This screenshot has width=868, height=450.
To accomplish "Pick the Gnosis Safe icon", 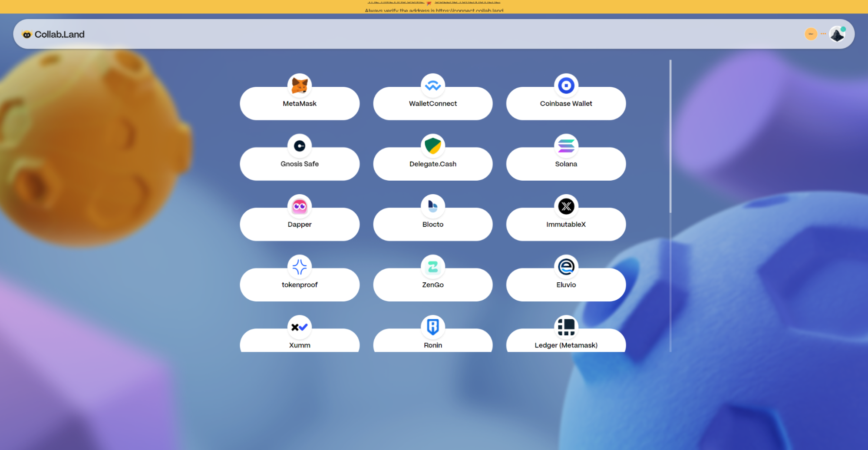I will tap(299, 146).
